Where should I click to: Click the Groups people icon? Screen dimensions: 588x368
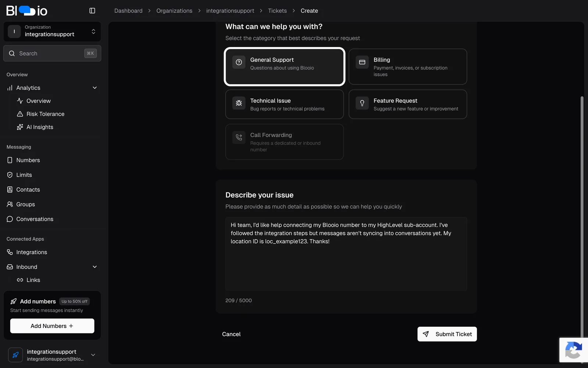[x=10, y=204]
